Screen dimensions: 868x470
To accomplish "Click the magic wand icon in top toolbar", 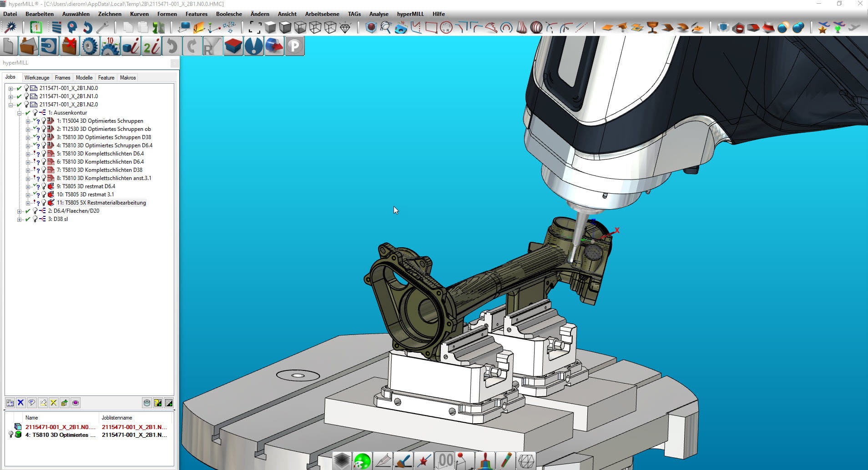I will pyautogui.click(x=10, y=28).
